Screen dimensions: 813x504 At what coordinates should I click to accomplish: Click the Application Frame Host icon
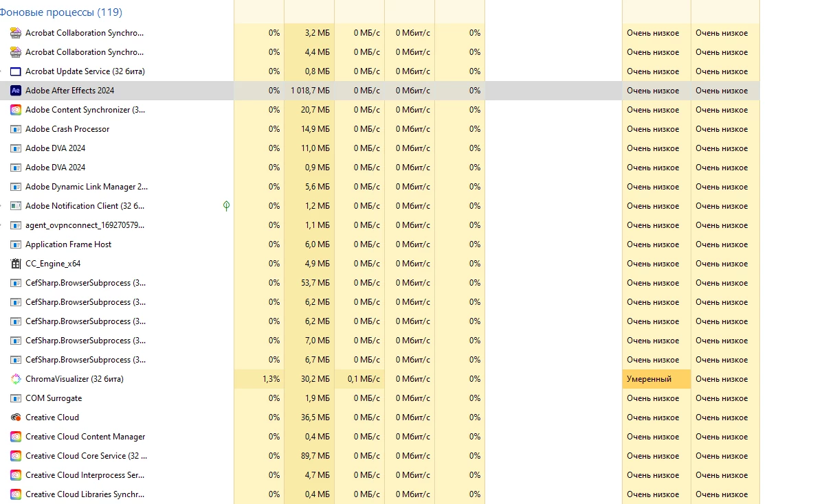(x=16, y=244)
